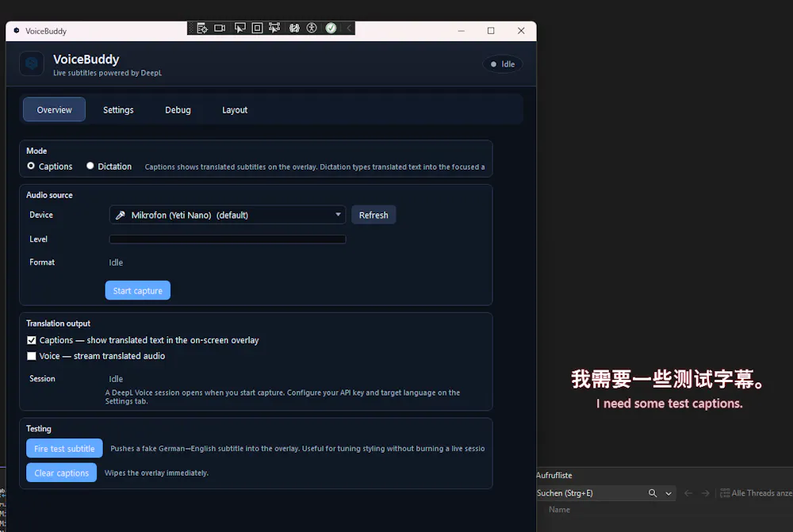Uncheck Captions on-screen overlay checkbox
The width and height of the screenshot is (793, 532).
[32, 340]
